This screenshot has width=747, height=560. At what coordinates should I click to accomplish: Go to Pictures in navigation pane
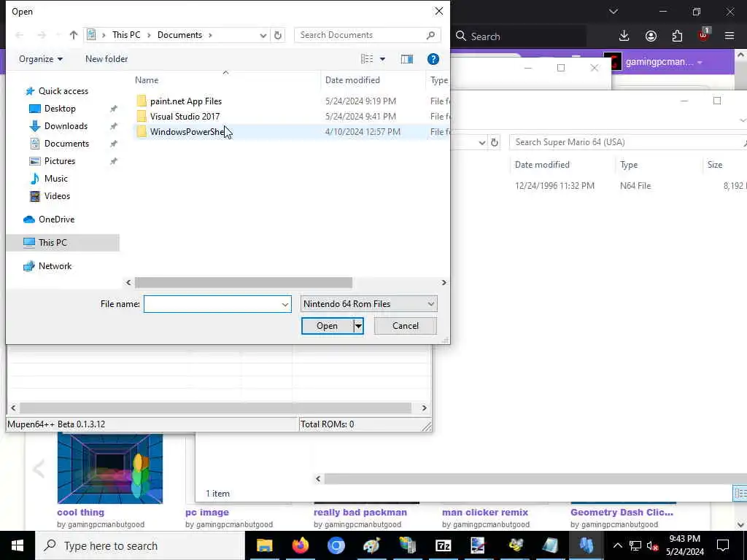coord(60,161)
